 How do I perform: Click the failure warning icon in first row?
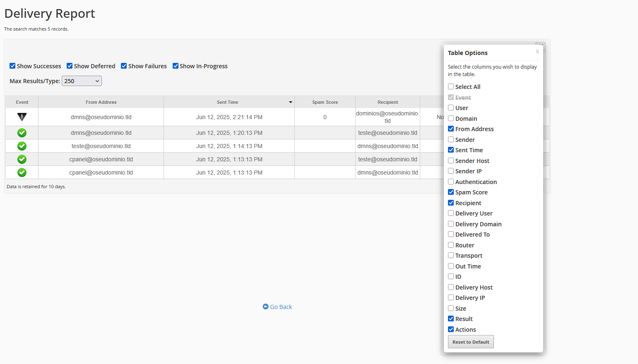tap(22, 117)
